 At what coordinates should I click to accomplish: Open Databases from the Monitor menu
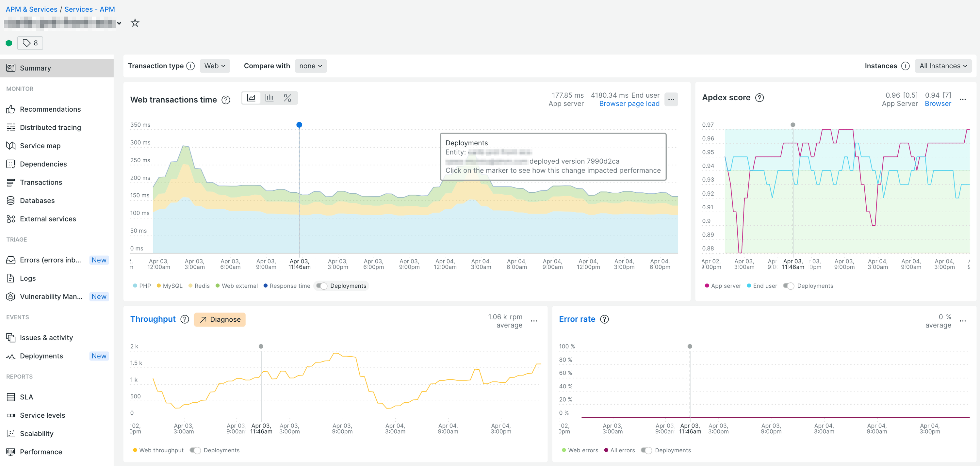[37, 201]
